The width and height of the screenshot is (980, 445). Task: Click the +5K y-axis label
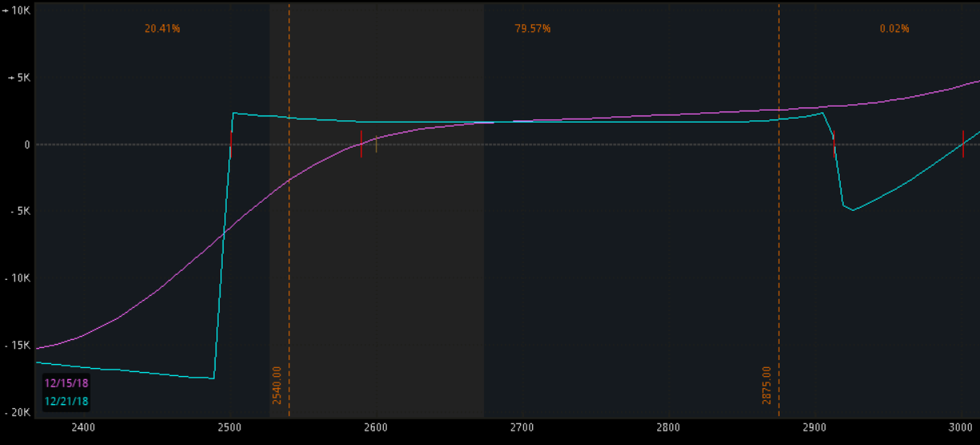coord(19,78)
